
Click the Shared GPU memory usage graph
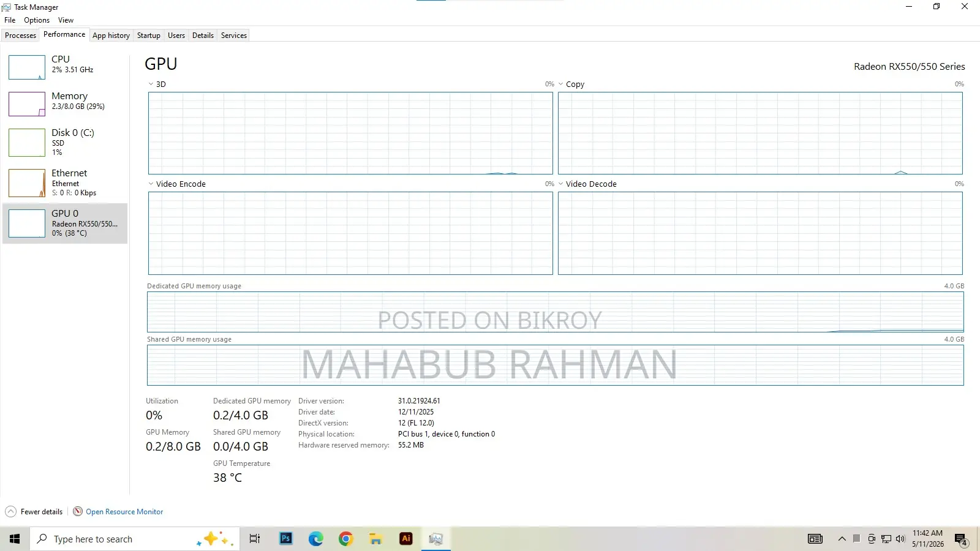(556, 365)
